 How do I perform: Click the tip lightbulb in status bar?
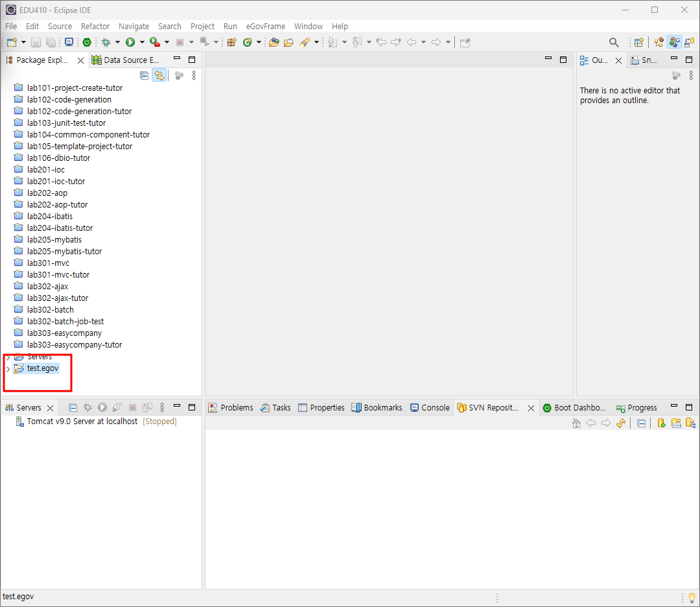coord(692,597)
